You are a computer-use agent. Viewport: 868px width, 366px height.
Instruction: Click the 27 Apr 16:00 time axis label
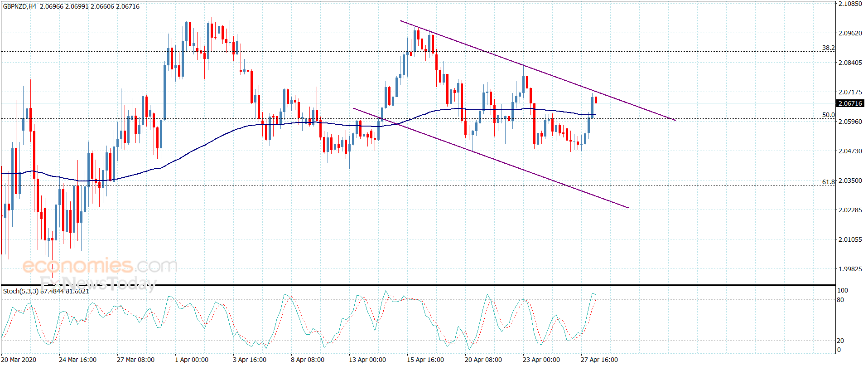coord(599,360)
